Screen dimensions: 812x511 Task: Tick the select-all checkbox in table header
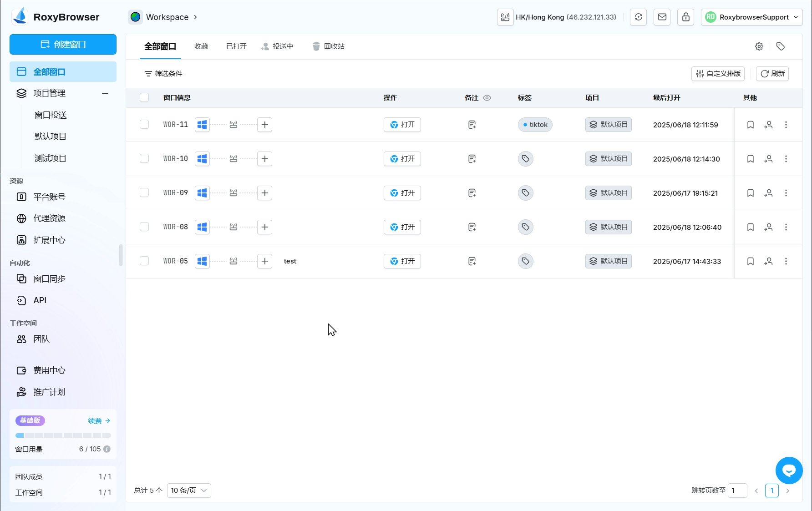coord(144,97)
